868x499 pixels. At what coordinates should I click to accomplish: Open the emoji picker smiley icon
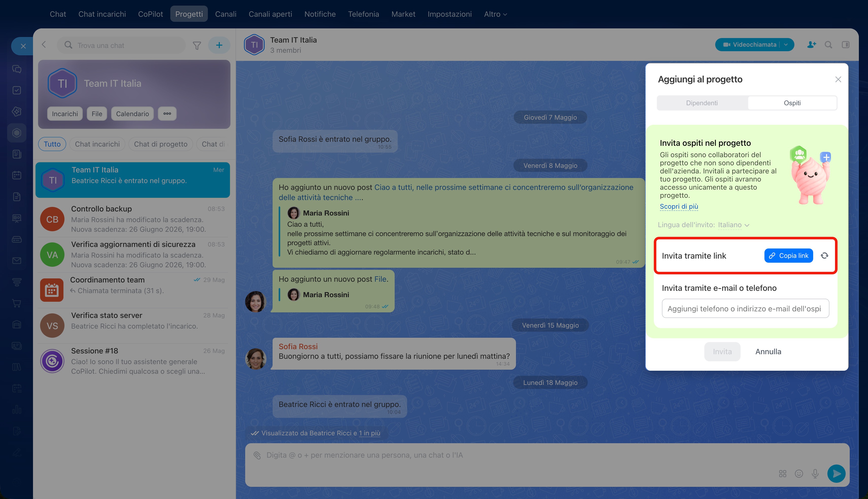click(799, 474)
